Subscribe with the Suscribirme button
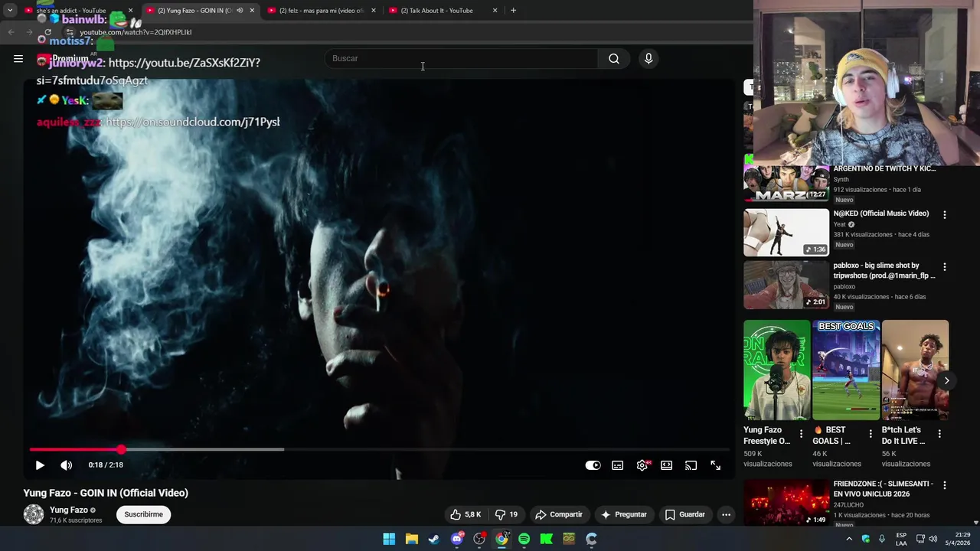980x551 pixels. (144, 514)
